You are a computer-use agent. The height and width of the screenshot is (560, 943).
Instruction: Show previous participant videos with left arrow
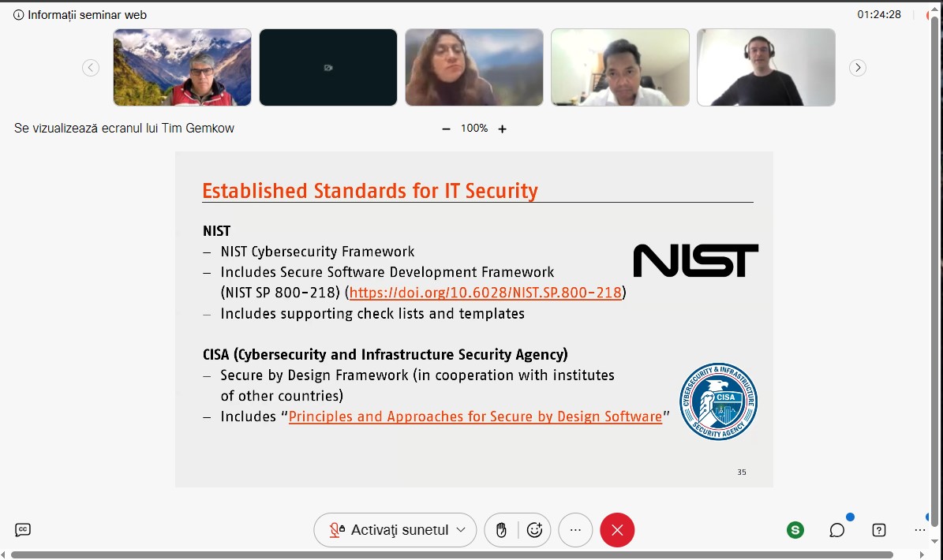pyautogui.click(x=91, y=68)
